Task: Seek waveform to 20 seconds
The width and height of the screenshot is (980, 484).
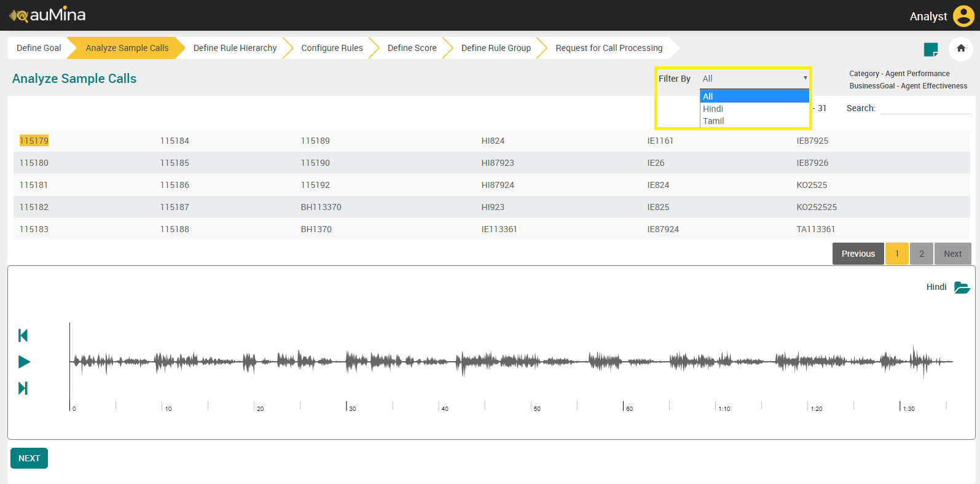Action: 254,362
